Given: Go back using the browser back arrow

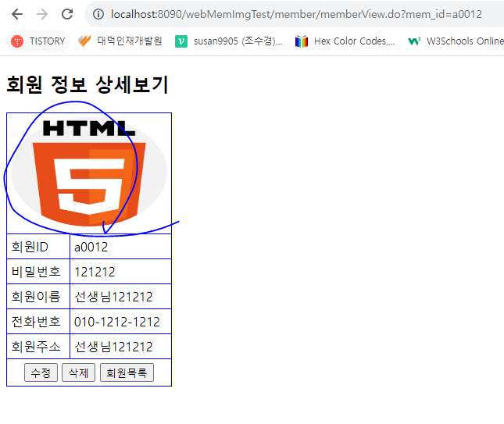Looking at the screenshot, I should click(16, 14).
